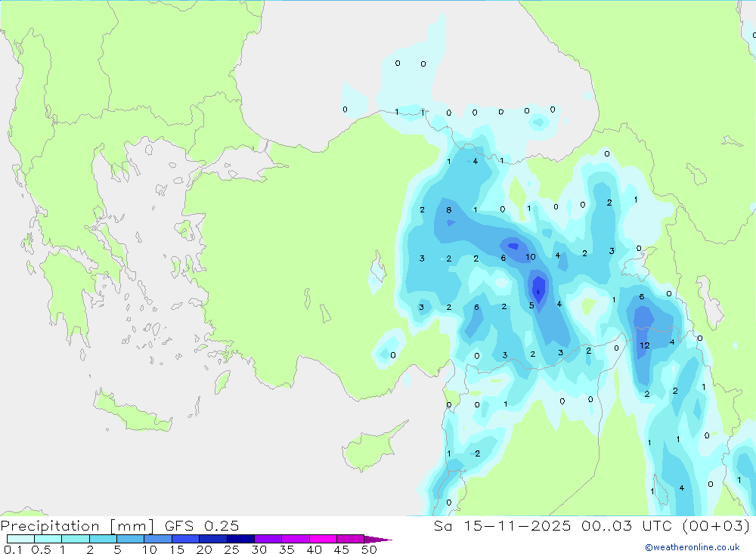The image size is (756, 554).
Task: Click the legend tick label '35'
Action: pyautogui.click(x=287, y=549)
